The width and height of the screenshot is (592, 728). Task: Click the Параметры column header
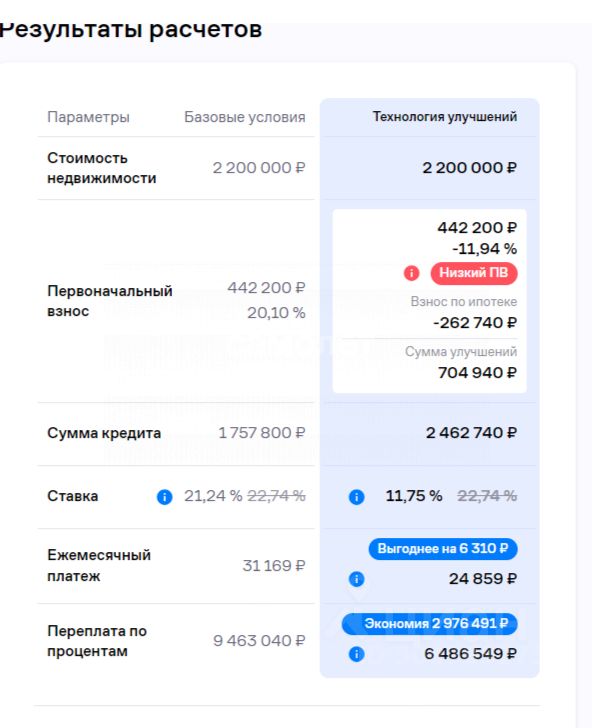pos(88,117)
